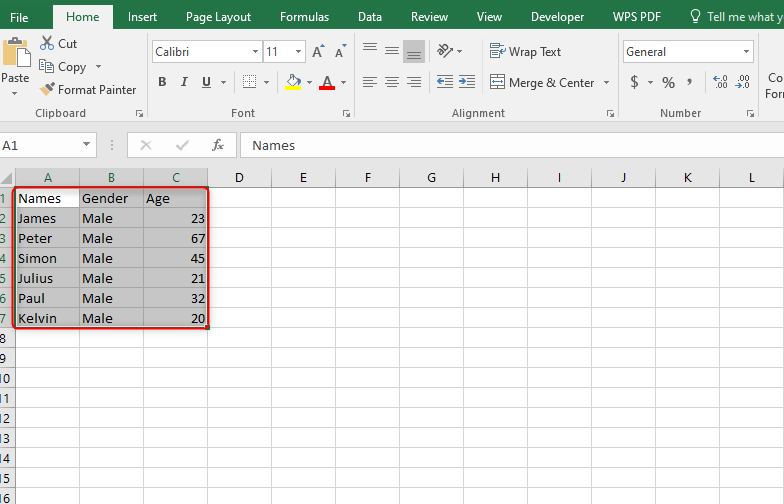Open the Merge & Center dropdown arrow
Viewport: 784px width, 504px height.
coord(606,82)
